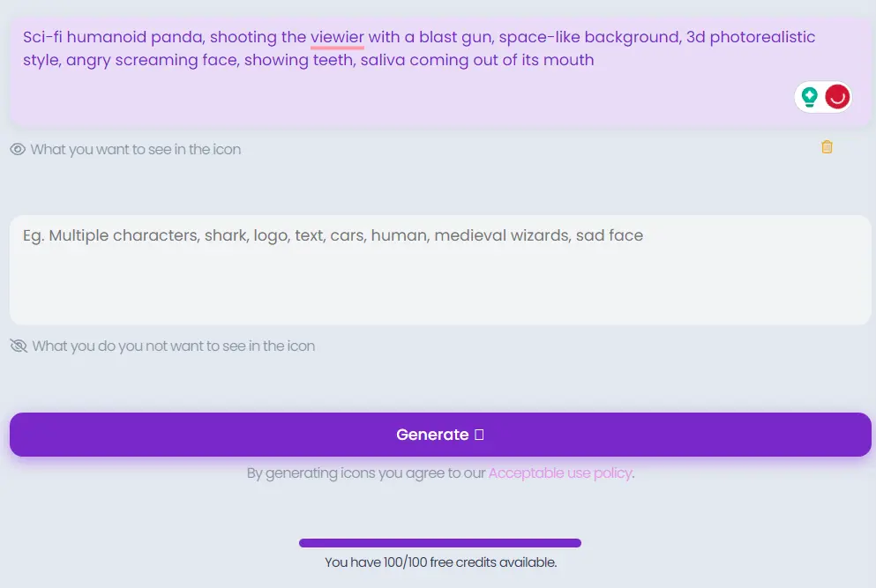This screenshot has width=876, height=588.
Task: Clear the prompt with the trash icon
Action: 827,147
